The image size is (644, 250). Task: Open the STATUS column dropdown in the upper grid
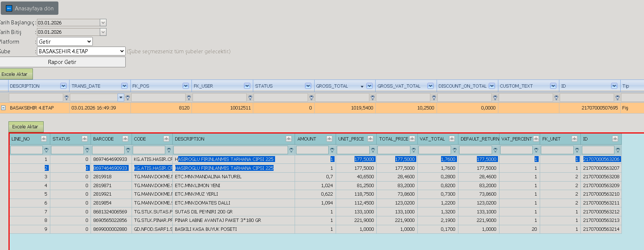pyautogui.click(x=308, y=86)
